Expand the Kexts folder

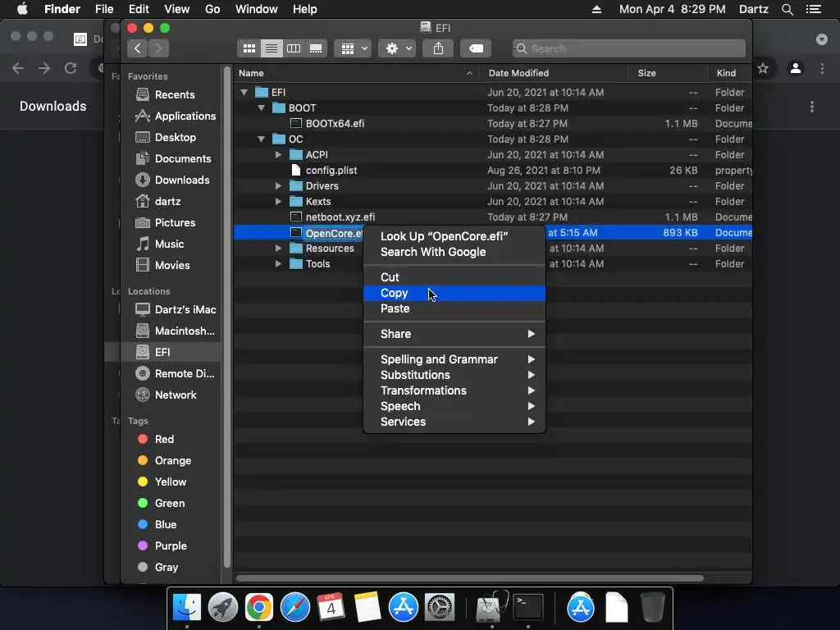(x=278, y=202)
